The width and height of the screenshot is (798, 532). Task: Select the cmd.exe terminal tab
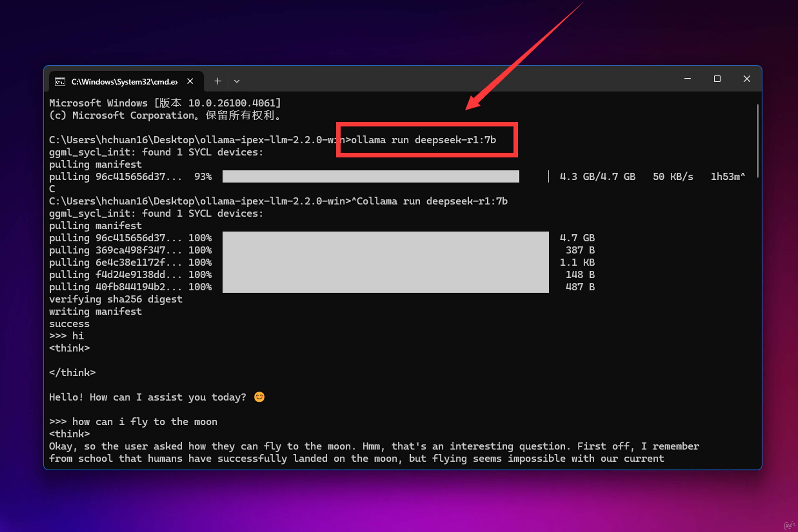click(126, 82)
